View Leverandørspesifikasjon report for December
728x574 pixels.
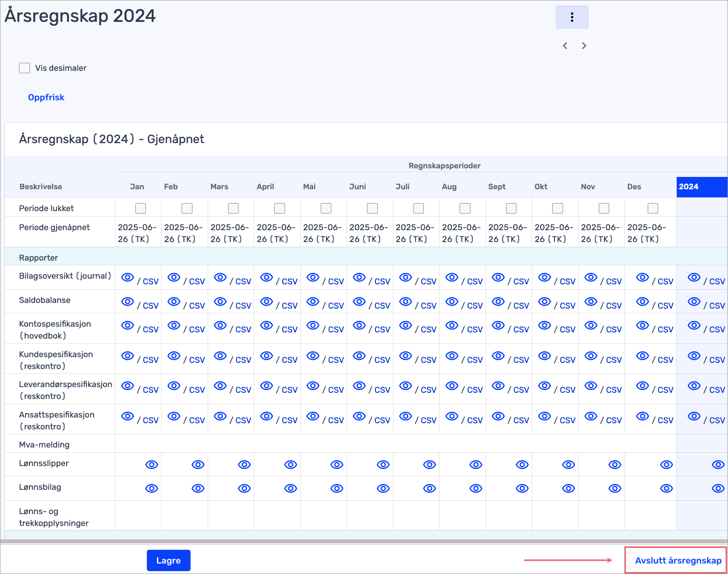(642, 386)
